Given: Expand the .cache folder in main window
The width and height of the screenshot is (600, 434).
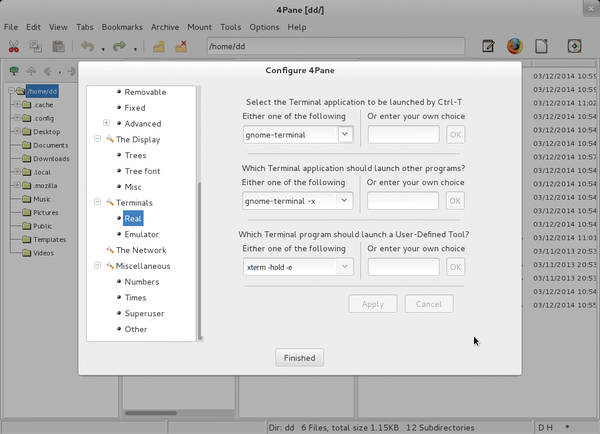Looking at the screenshot, I should pyautogui.click(x=17, y=104).
